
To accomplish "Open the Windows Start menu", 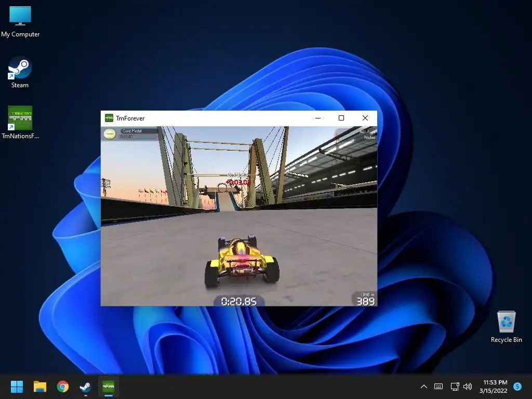I will coord(17,387).
